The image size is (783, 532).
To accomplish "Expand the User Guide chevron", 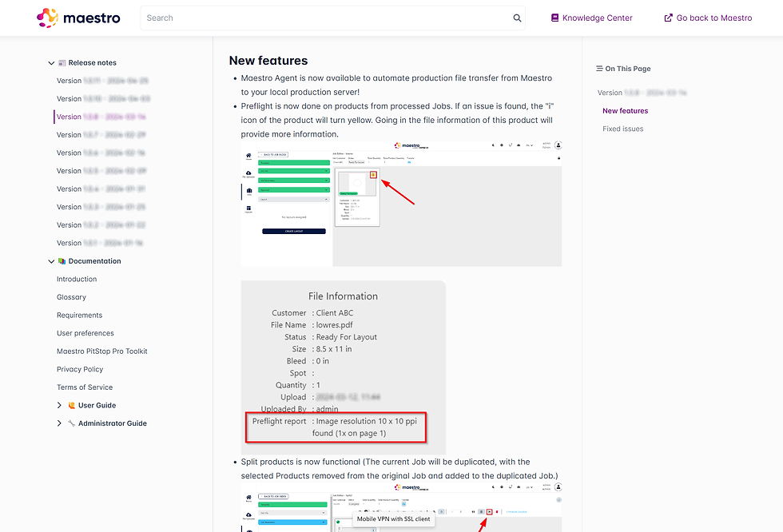I will point(59,405).
